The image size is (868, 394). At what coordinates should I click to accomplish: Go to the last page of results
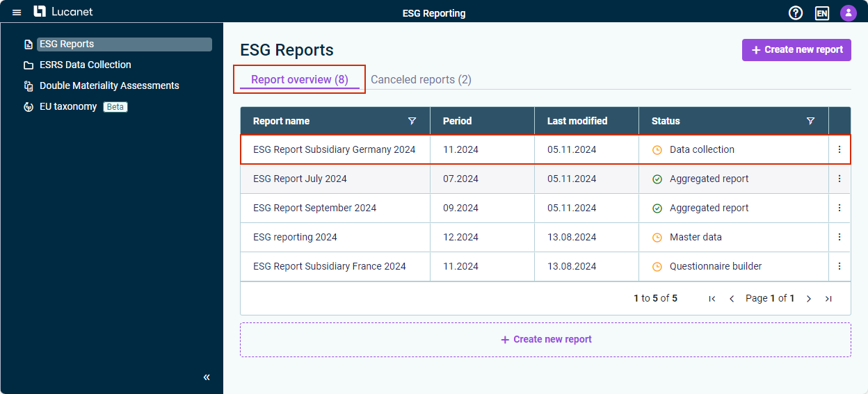(x=828, y=299)
